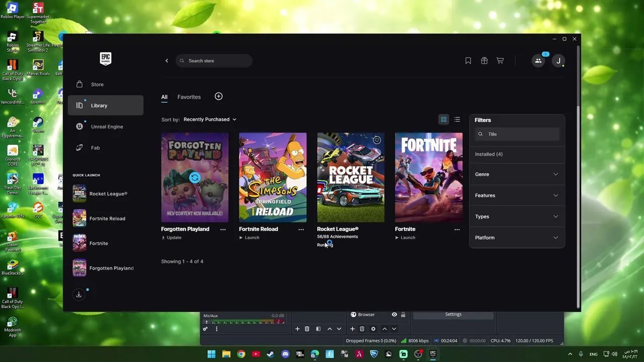Viewport: 644px width, 362px height.
Task: Favorite Rocket League with heart icon
Action: click(x=377, y=140)
